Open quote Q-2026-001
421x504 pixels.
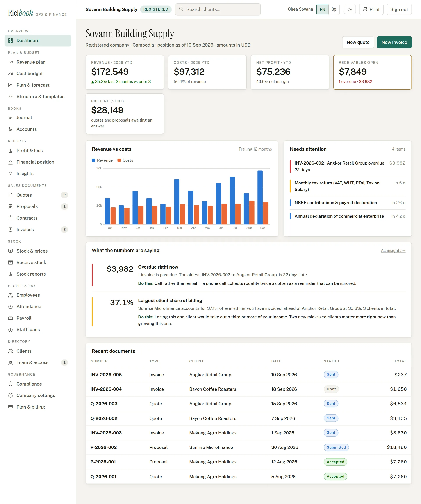(x=248, y=476)
